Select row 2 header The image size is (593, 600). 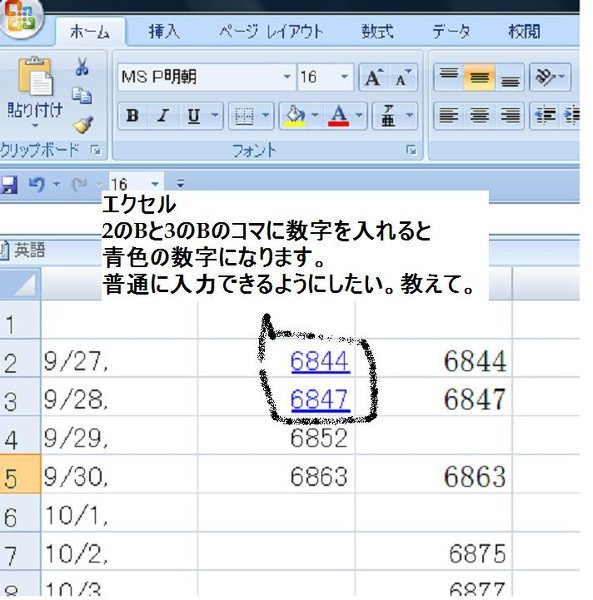point(20,359)
